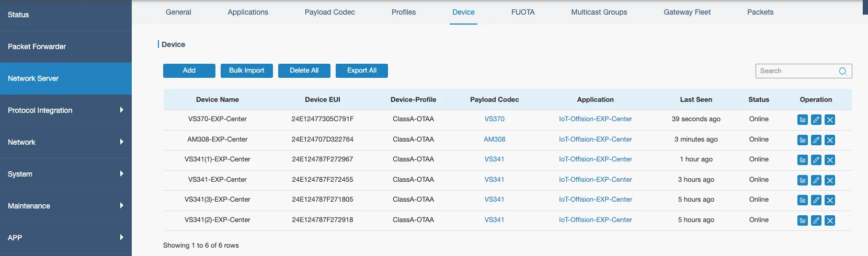This screenshot has width=868, height=256.
Task: Open details icon for VS370-EXP-Center row
Action: click(802, 120)
